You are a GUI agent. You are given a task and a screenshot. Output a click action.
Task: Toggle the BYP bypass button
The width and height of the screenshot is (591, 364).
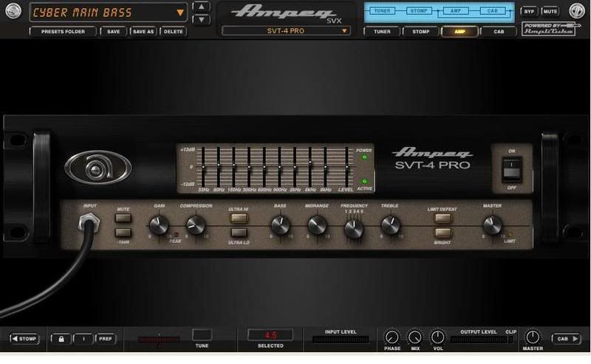coord(529,11)
